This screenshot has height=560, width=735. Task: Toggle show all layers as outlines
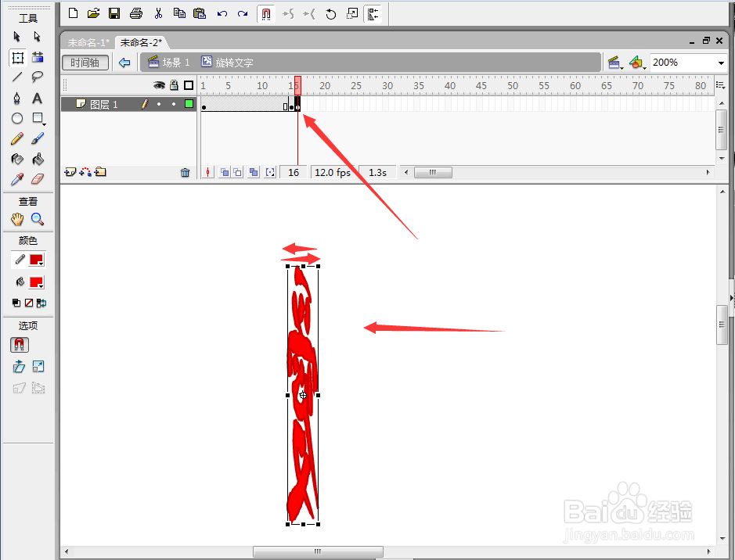tap(189, 85)
